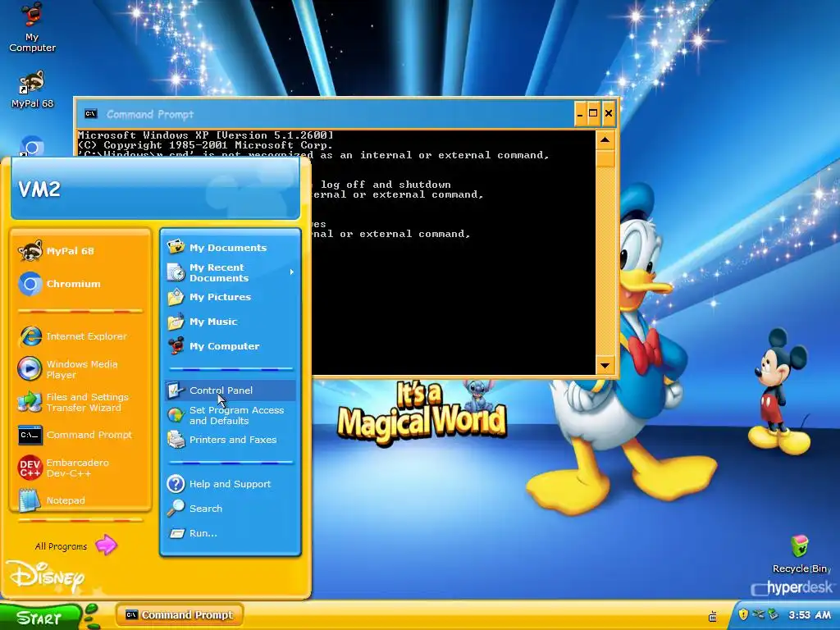This screenshot has width=840, height=630.
Task: Open My Music folder
Action: pyautogui.click(x=231, y=322)
